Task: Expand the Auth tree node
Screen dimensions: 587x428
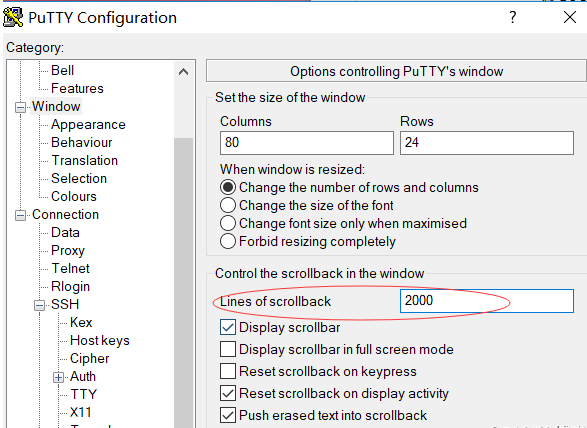Action: coord(58,377)
